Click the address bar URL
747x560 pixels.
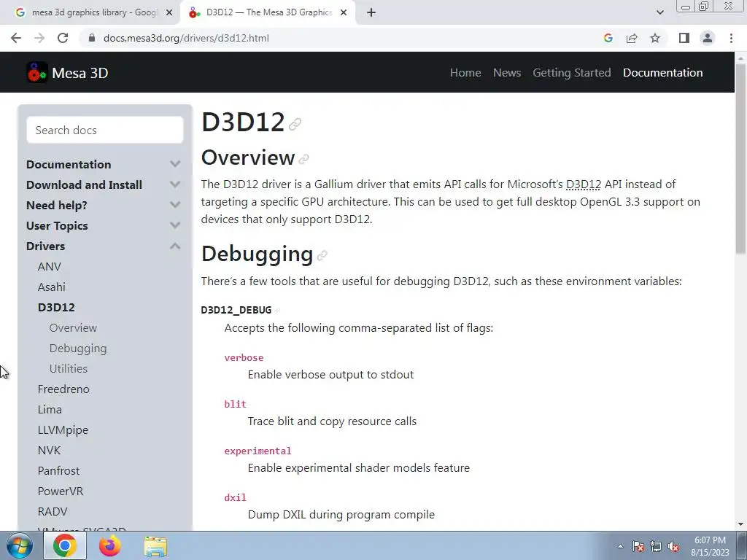click(x=186, y=38)
